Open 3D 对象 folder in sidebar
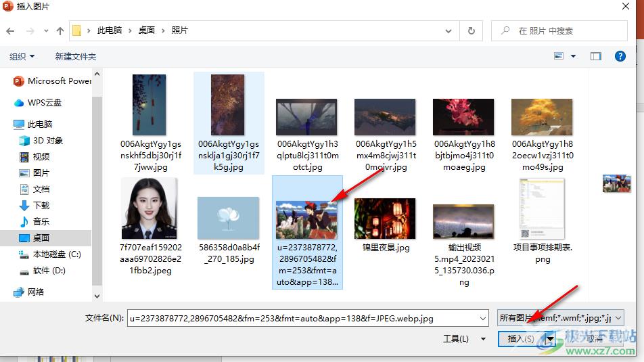 click(x=41, y=141)
